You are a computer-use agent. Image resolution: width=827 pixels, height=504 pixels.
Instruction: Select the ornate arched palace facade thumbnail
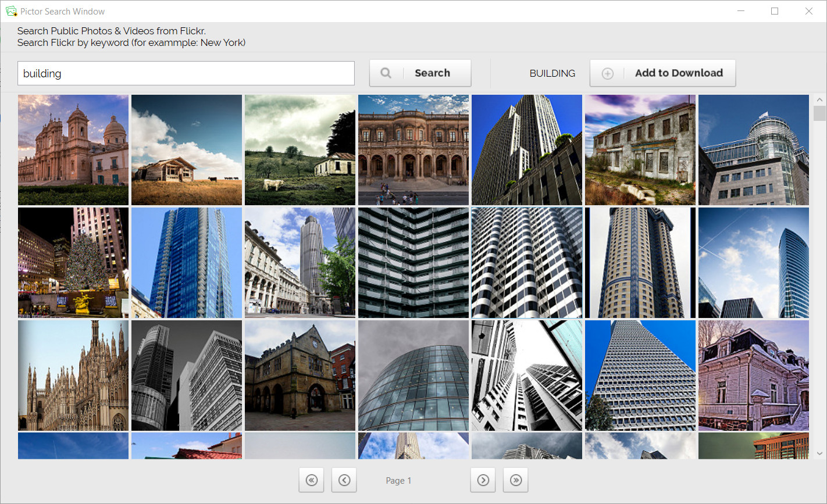tap(413, 150)
